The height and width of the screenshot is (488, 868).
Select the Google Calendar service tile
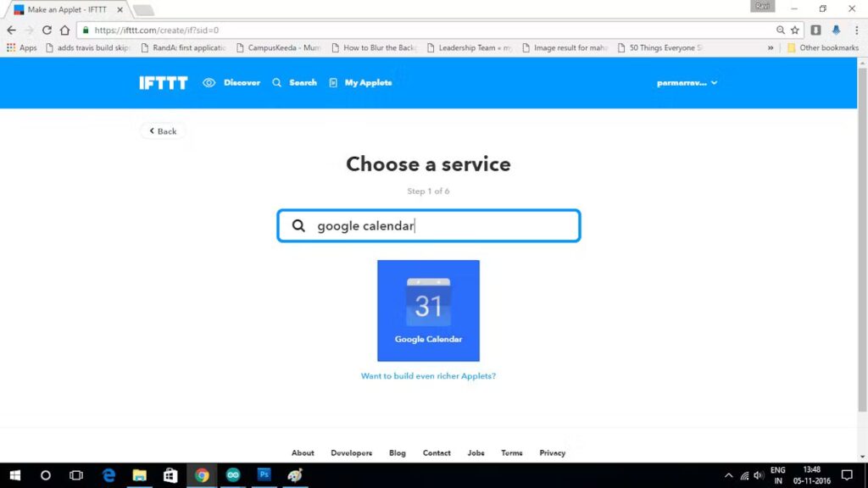click(428, 310)
